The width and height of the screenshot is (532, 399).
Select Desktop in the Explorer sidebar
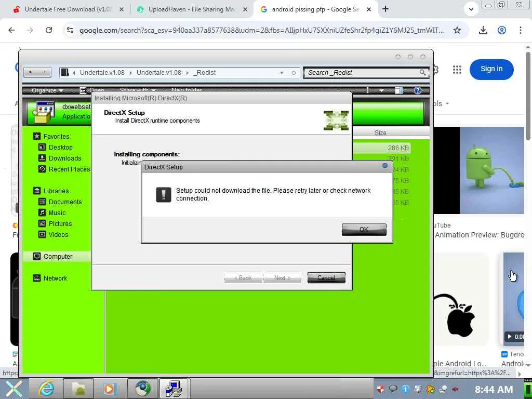tap(61, 147)
